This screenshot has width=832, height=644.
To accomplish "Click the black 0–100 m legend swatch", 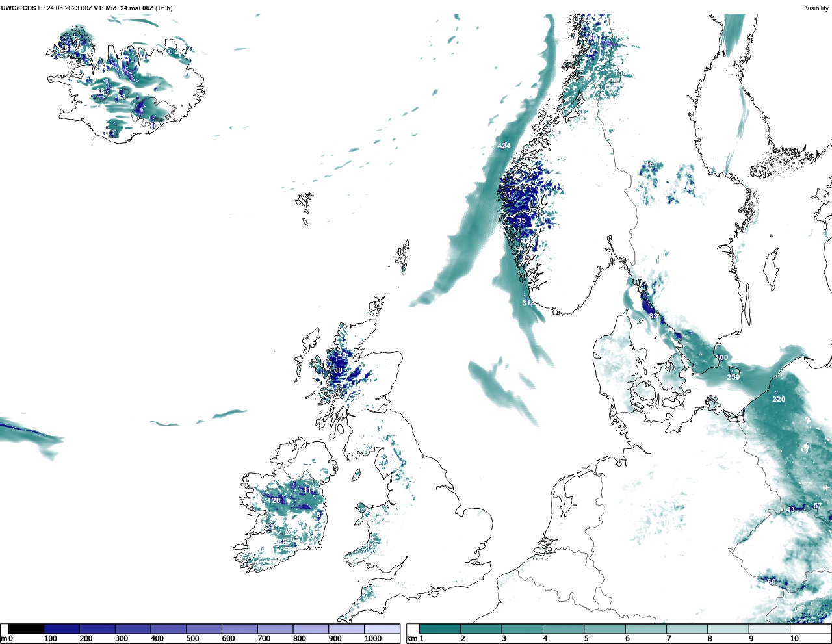I will [x=27, y=628].
